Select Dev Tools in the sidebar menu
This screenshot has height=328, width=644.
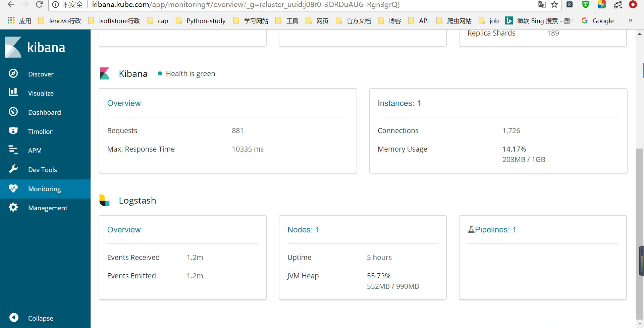(x=42, y=170)
